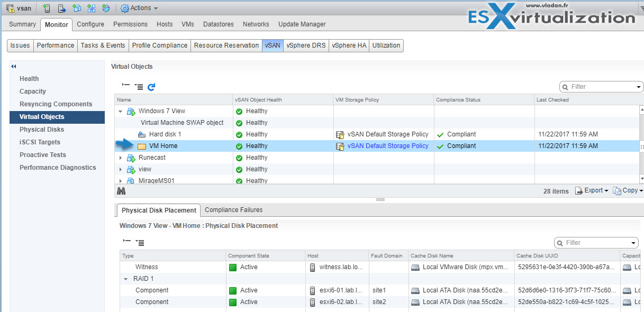Refresh the Virtual Objects list

[151, 86]
